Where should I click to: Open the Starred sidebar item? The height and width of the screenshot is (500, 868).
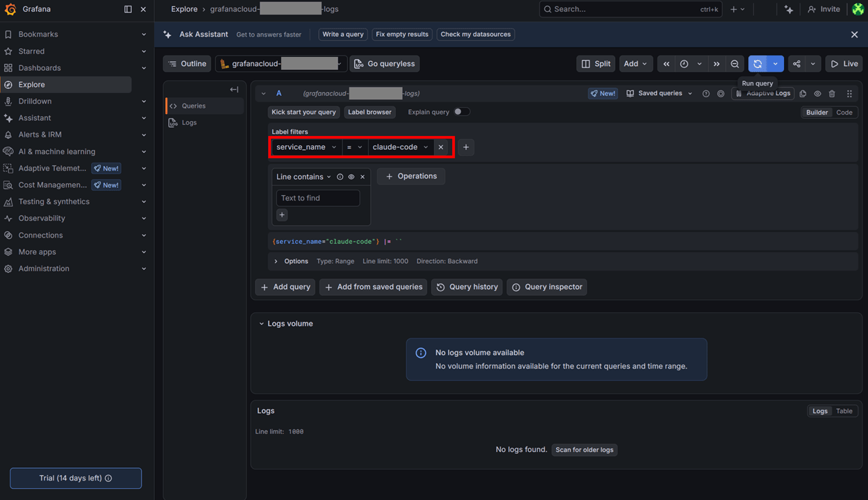pos(31,51)
